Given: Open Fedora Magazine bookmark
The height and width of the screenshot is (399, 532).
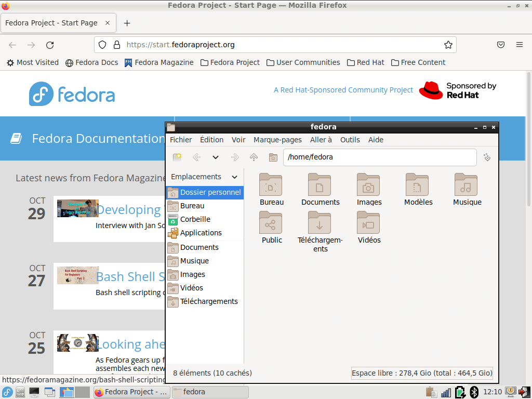Looking at the screenshot, I should click(159, 62).
